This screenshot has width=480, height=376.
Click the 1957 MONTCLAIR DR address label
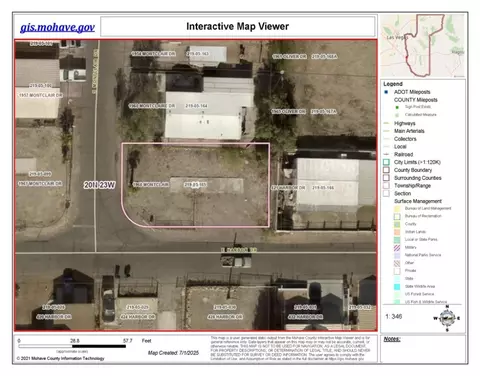[40, 95]
